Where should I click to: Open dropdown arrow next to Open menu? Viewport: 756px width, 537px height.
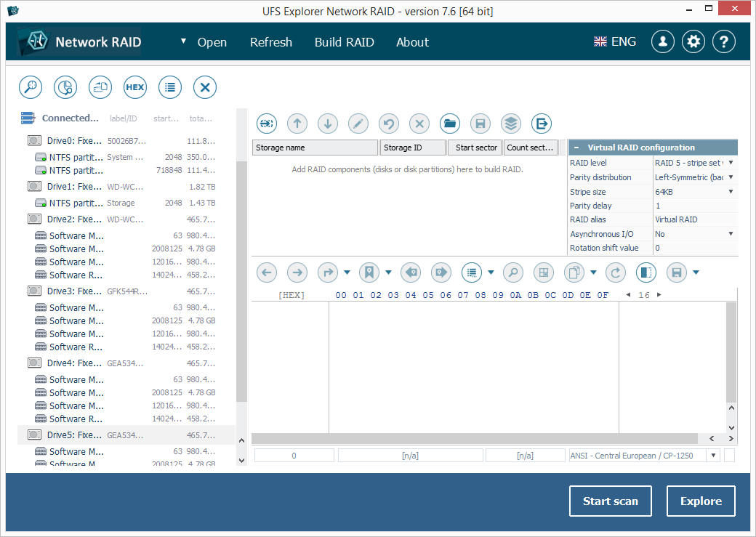click(x=183, y=41)
